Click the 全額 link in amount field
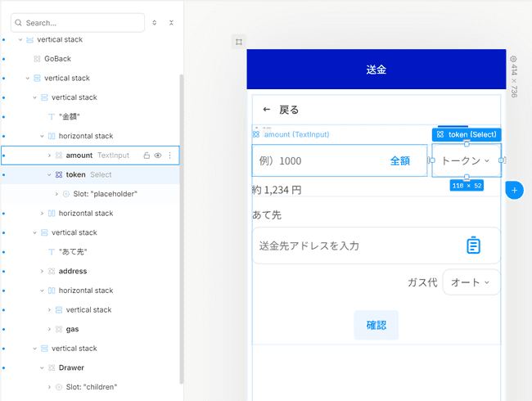 [400, 160]
